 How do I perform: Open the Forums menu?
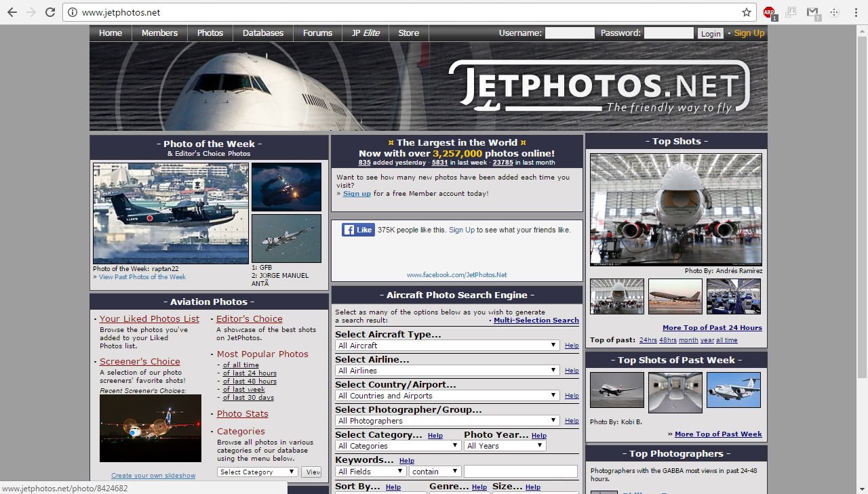click(x=317, y=33)
